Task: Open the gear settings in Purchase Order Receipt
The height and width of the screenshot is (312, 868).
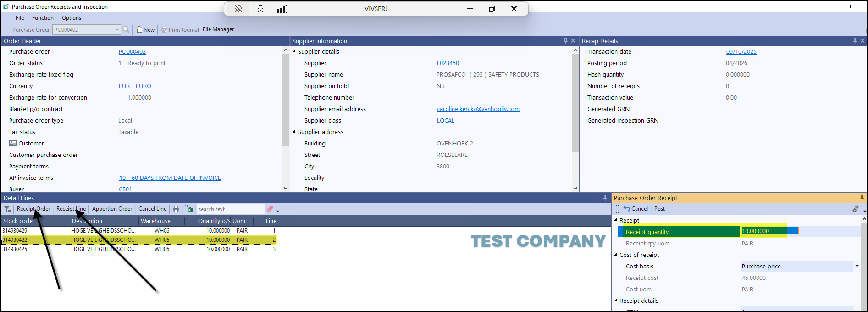Action: coord(855,209)
